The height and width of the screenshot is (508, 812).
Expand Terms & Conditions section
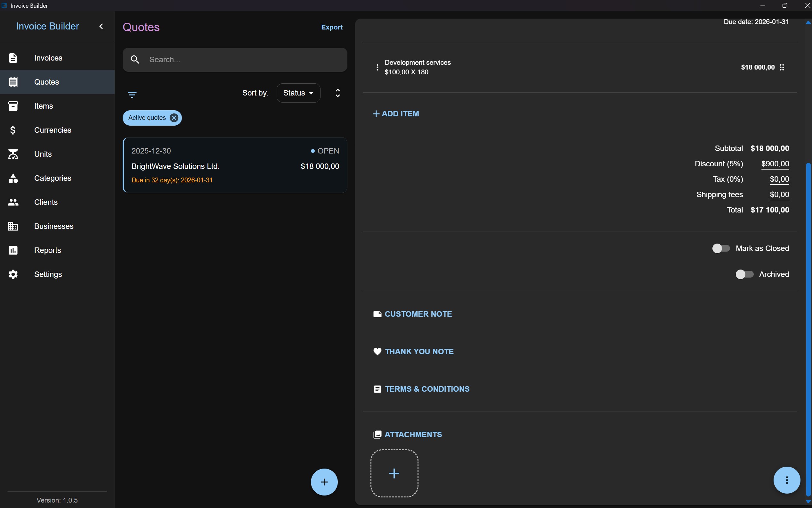[421, 389]
